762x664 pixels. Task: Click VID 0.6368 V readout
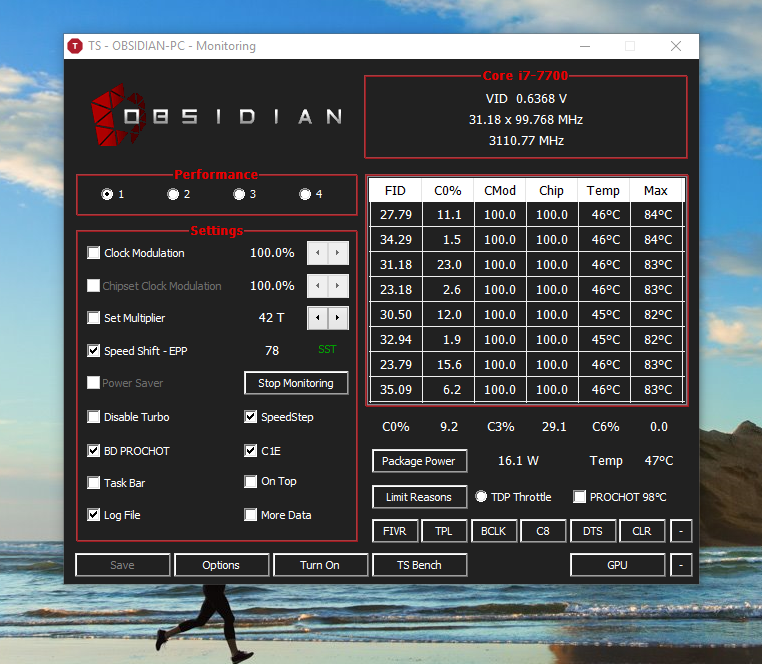[x=526, y=99]
